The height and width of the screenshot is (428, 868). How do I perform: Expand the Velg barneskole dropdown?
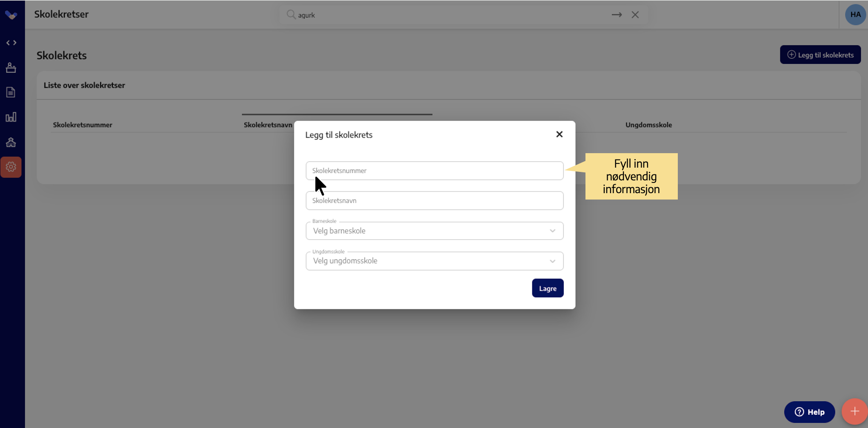[x=434, y=231]
